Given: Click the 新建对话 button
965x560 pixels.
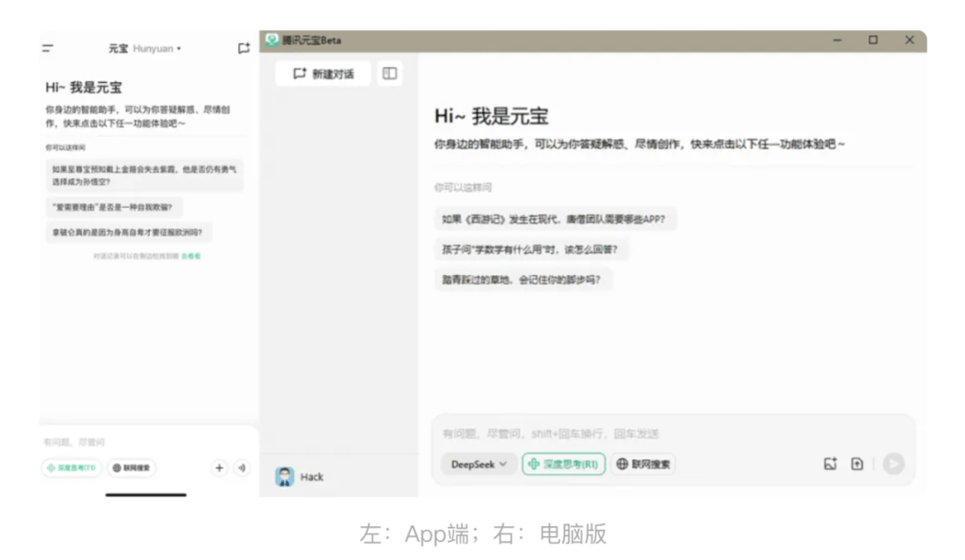Looking at the screenshot, I should coord(323,74).
